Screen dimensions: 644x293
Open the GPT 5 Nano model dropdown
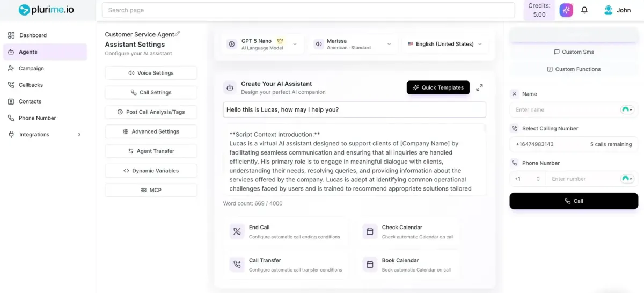tap(262, 44)
